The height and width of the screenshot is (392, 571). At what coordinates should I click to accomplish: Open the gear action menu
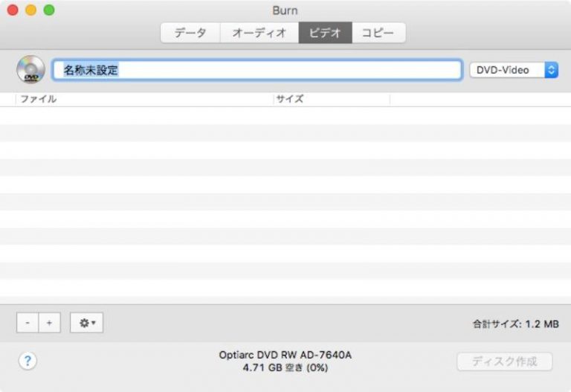(x=86, y=323)
